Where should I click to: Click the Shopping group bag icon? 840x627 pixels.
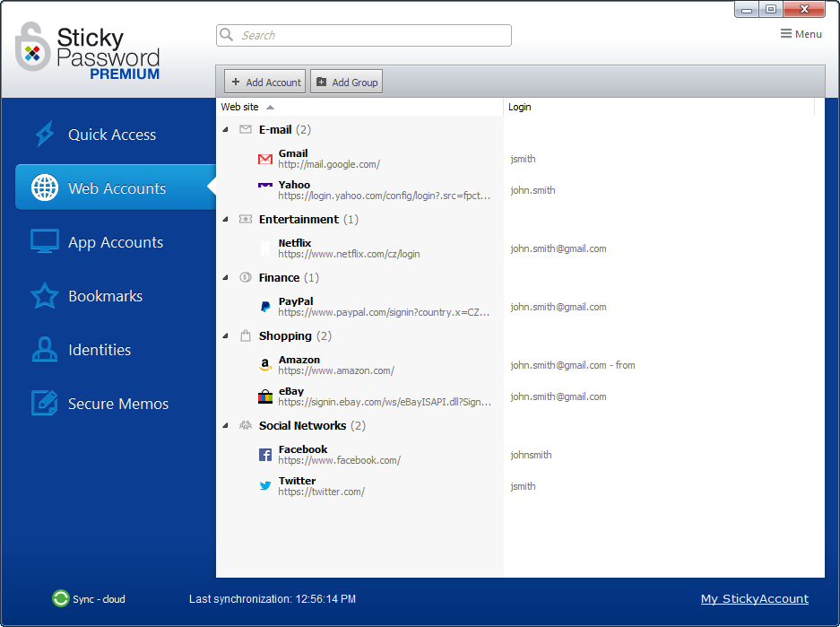(246, 335)
